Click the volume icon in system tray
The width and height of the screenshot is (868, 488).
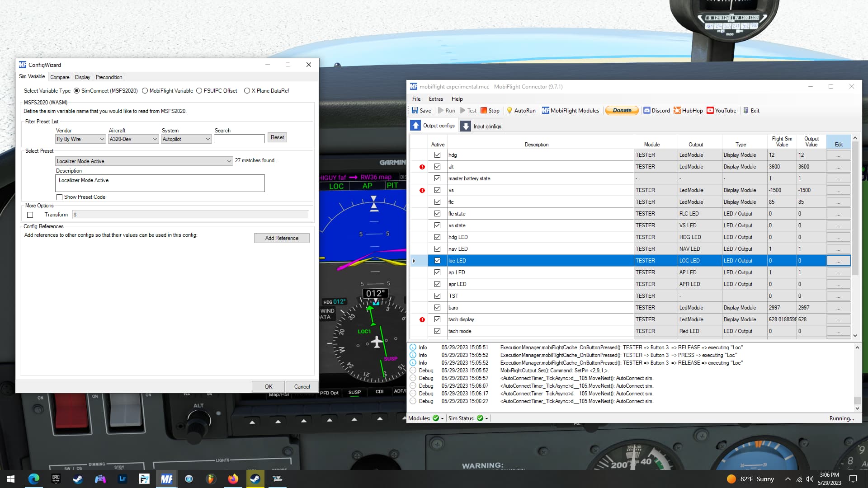810,479
